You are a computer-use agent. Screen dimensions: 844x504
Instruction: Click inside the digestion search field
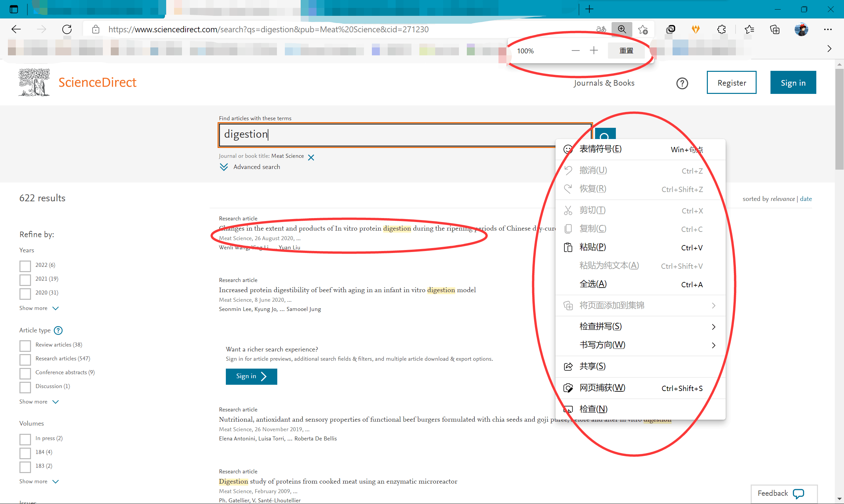374,135
